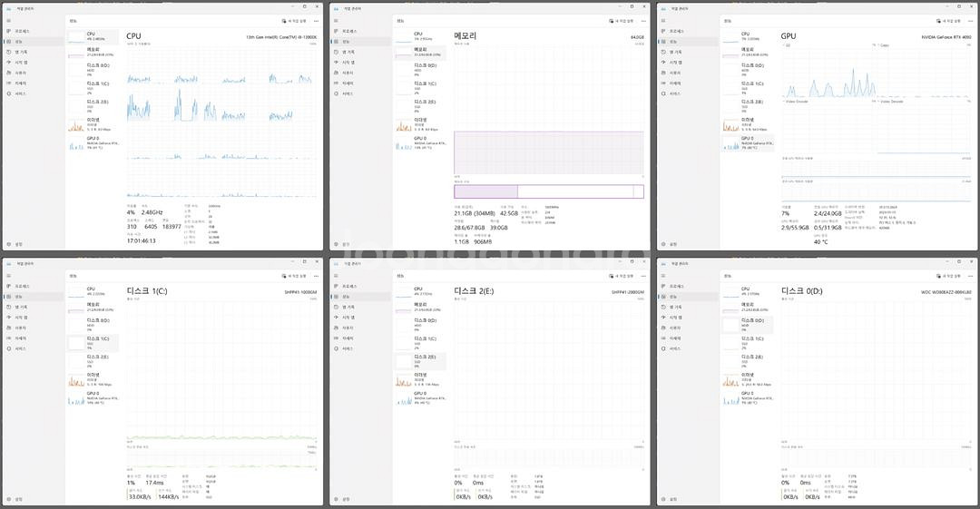The height and width of the screenshot is (509, 980).
Task: Open Copy engine dropdown in GPU window
Action: point(883,45)
